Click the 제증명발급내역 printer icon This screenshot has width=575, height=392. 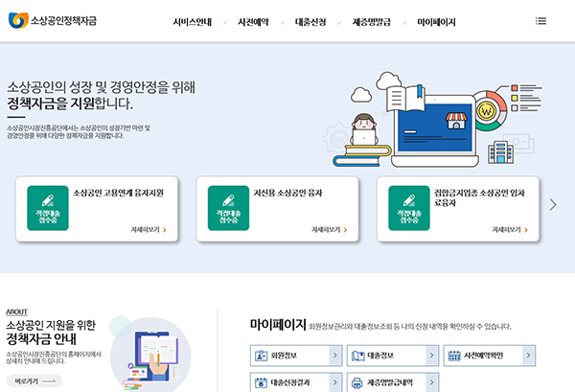click(x=356, y=383)
